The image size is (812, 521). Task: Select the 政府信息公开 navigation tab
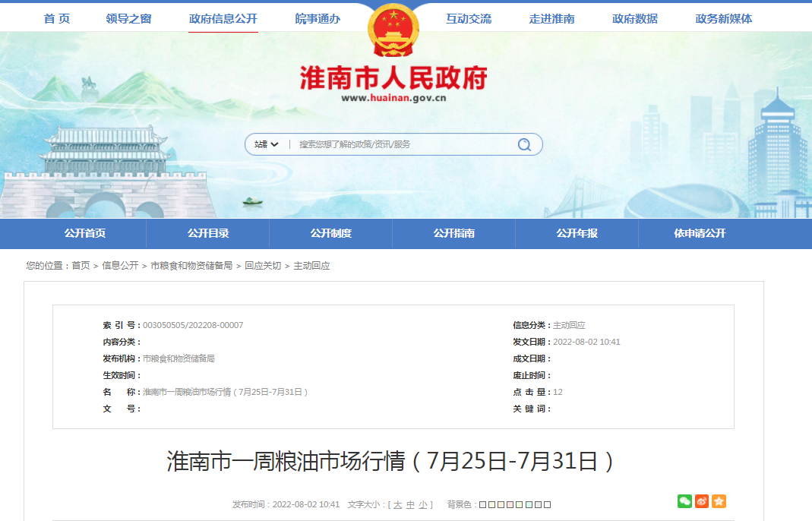tap(223, 17)
